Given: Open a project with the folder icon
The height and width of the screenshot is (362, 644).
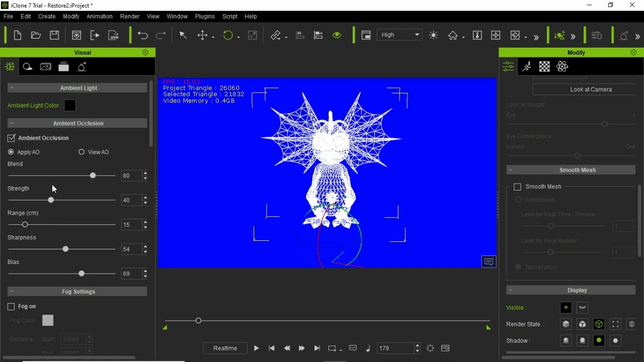Looking at the screenshot, I should click(x=36, y=35).
